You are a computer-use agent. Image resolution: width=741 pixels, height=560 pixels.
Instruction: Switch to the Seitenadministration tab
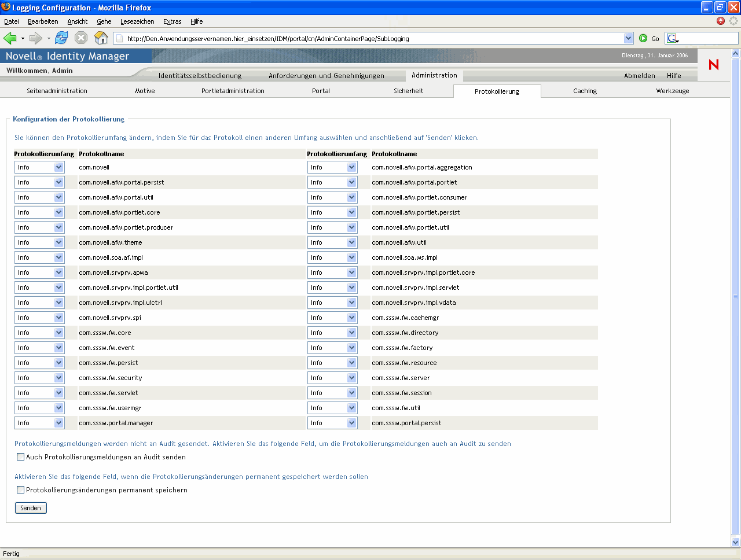pos(57,91)
